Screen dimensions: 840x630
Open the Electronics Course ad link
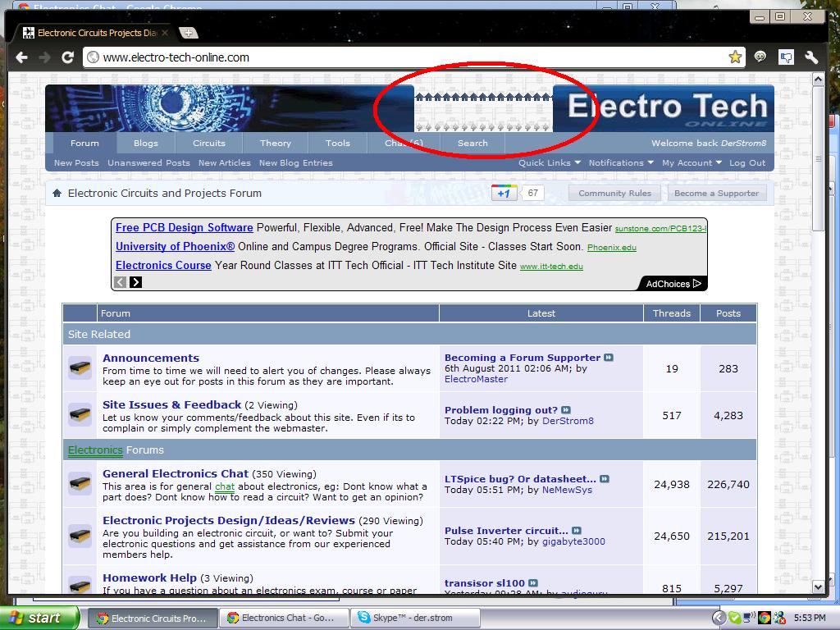click(x=163, y=265)
